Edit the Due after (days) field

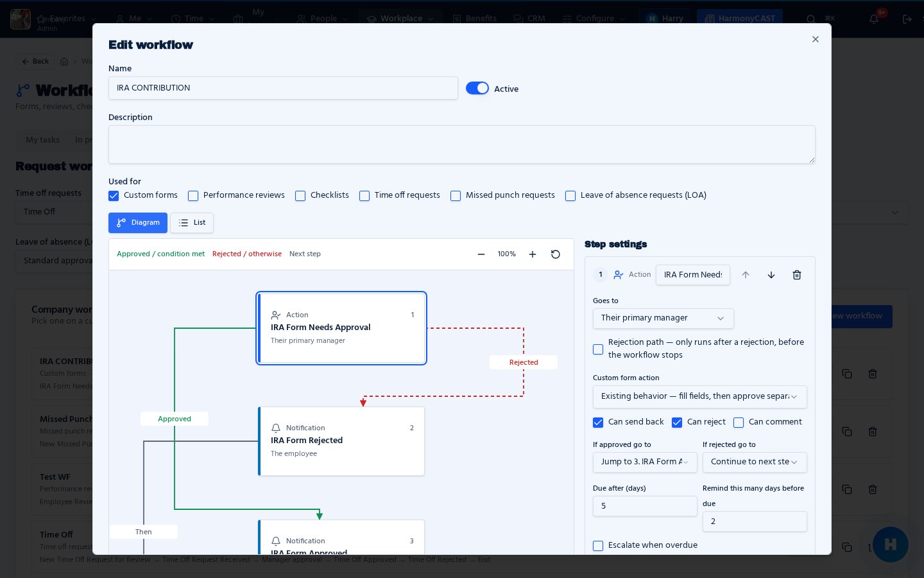645,506
